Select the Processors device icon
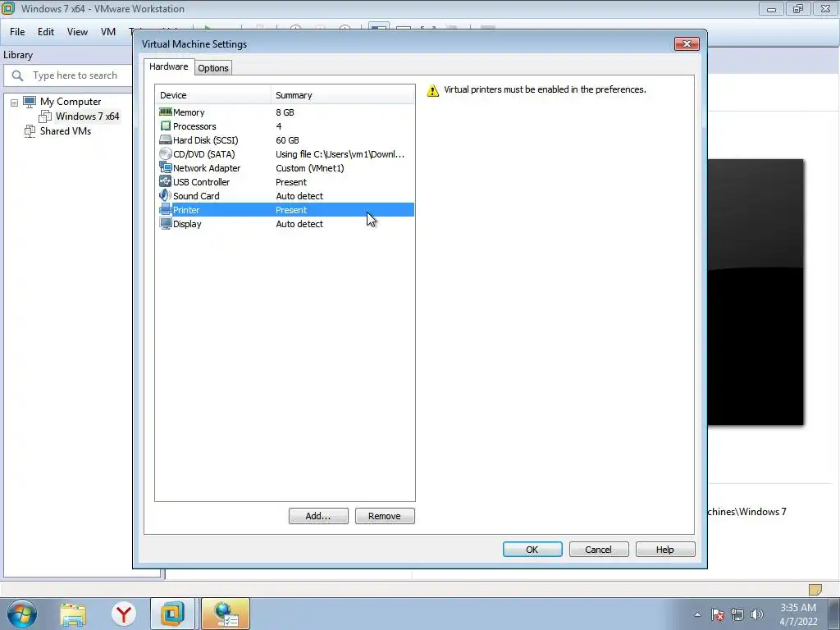 pyautogui.click(x=166, y=126)
